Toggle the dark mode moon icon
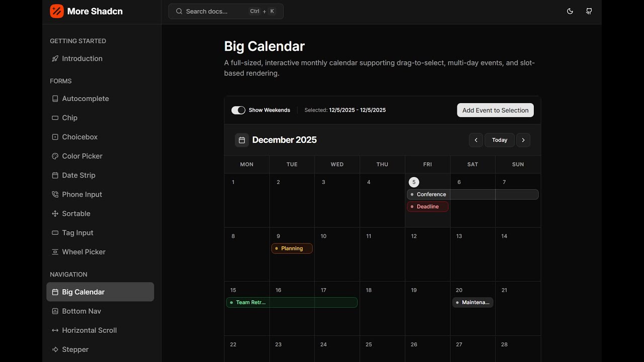Screen dimensions: 644x362 [x=570, y=11]
